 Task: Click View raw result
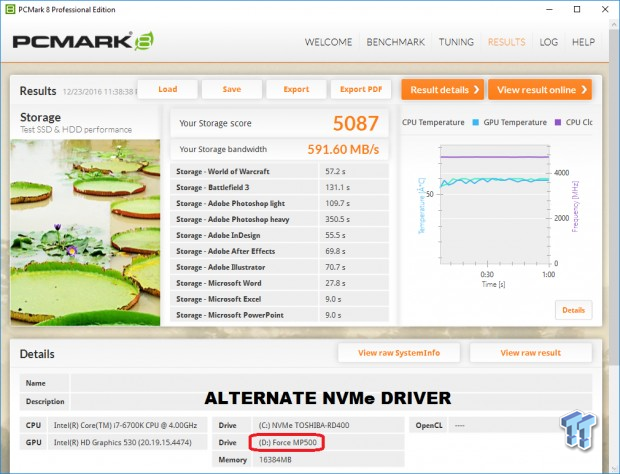click(x=531, y=353)
